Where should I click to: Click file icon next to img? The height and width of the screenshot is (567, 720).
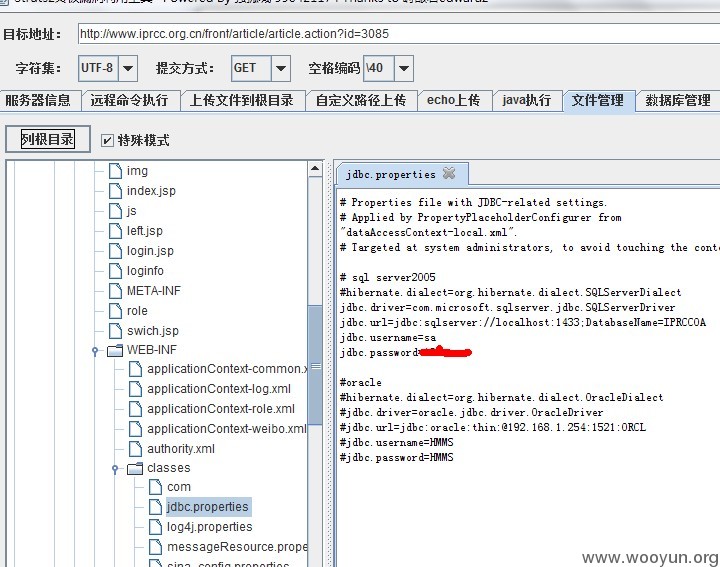[x=115, y=171]
